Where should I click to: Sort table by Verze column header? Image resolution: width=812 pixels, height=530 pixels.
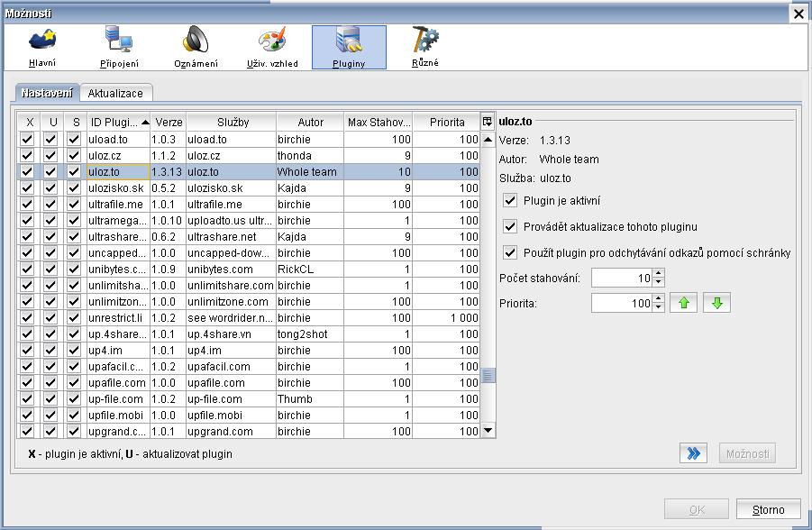pyautogui.click(x=169, y=123)
